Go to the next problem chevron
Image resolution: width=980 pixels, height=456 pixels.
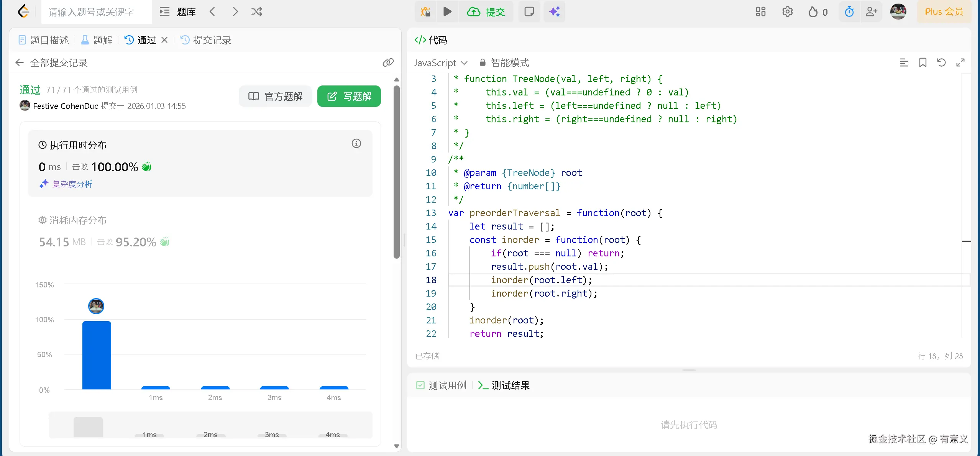coord(235,11)
